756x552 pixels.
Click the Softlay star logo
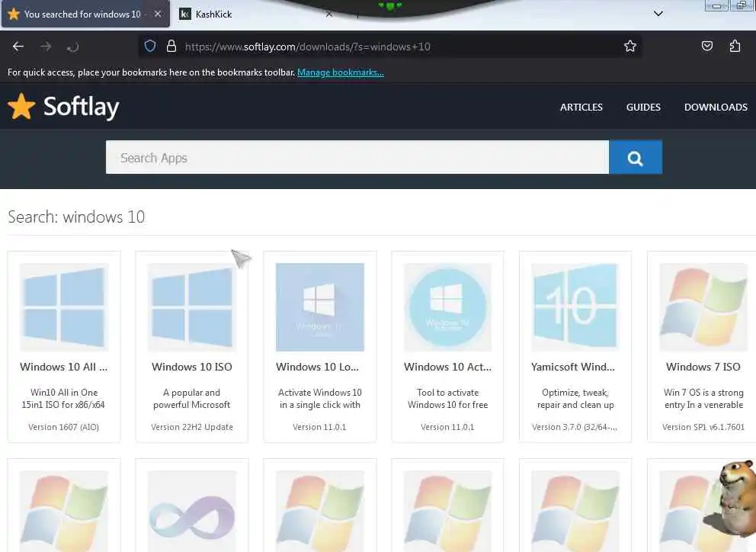pyautogui.click(x=21, y=106)
